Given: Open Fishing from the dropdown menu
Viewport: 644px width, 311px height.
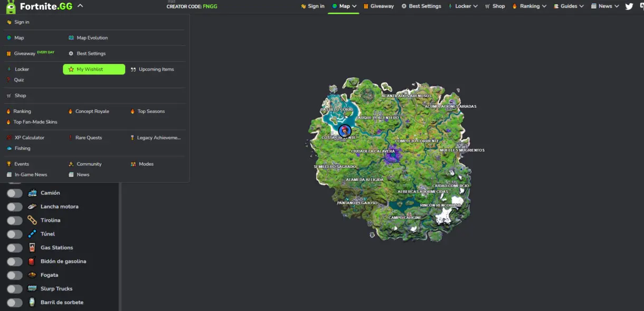Looking at the screenshot, I should coord(18,148).
